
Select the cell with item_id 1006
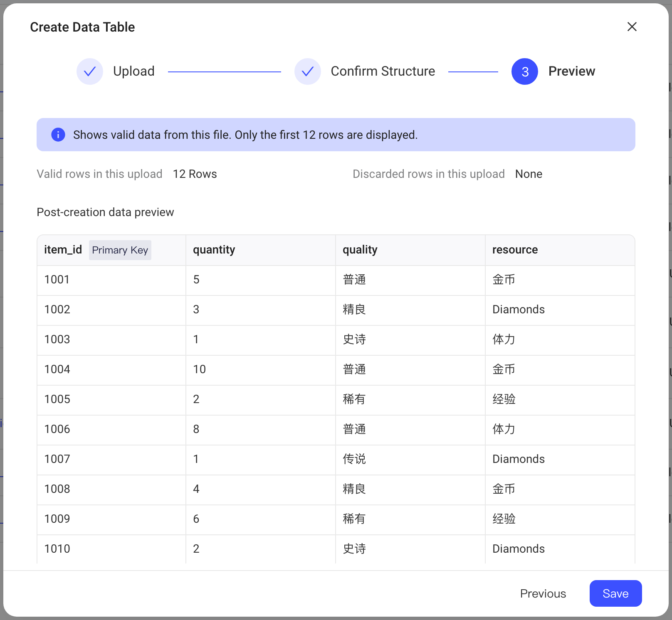(111, 430)
